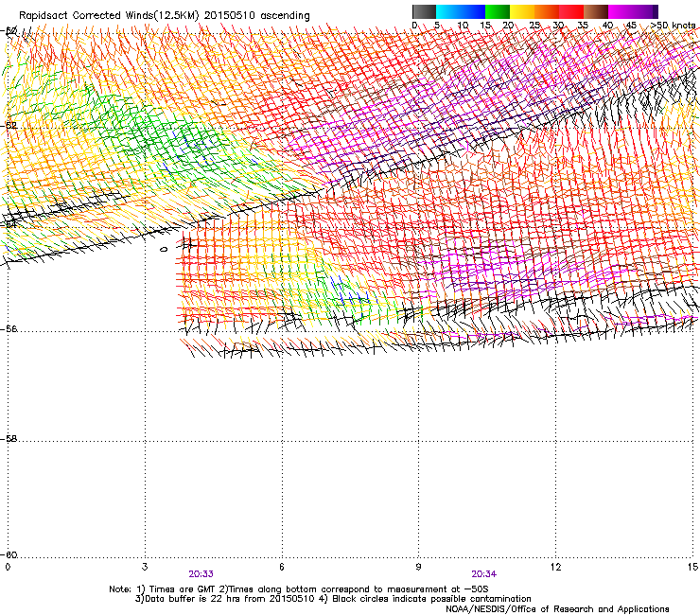Click the NOAA/NESDIS credit text
Image resolution: width=700 pixels, height=615 pixels.
click(557, 609)
